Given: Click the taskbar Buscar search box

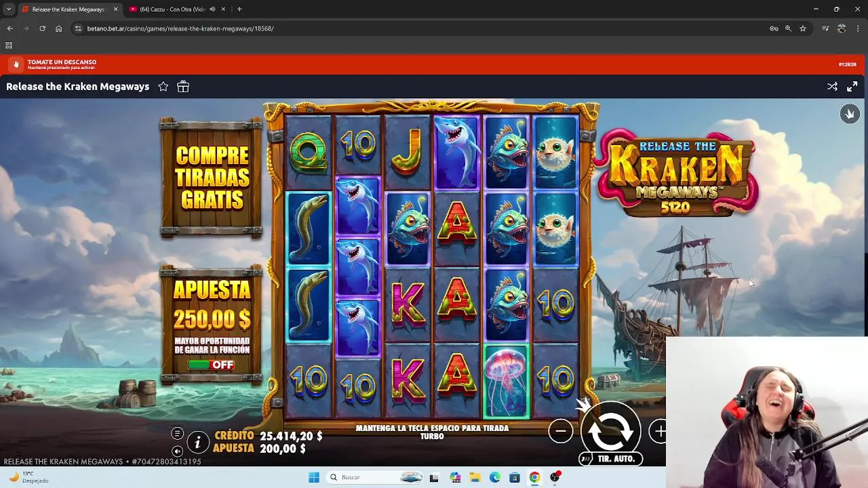Looking at the screenshot, I should coord(375,477).
